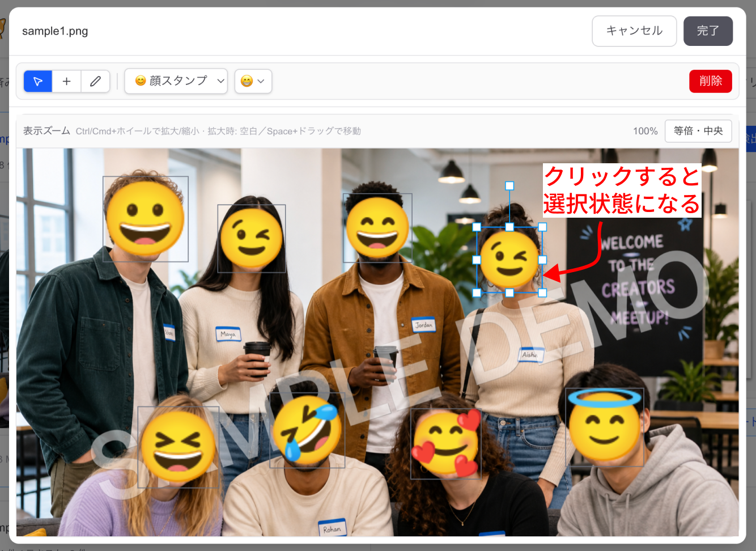The height and width of the screenshot is (551, 756).
Task: Select the big grinning emoji stamp
Action: [x=146, y=219]
